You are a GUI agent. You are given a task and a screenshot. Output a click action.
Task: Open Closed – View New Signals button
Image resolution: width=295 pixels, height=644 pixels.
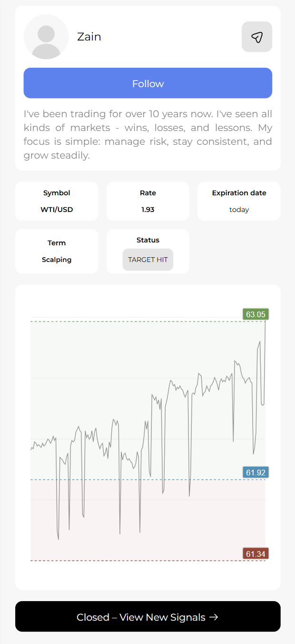148,616
